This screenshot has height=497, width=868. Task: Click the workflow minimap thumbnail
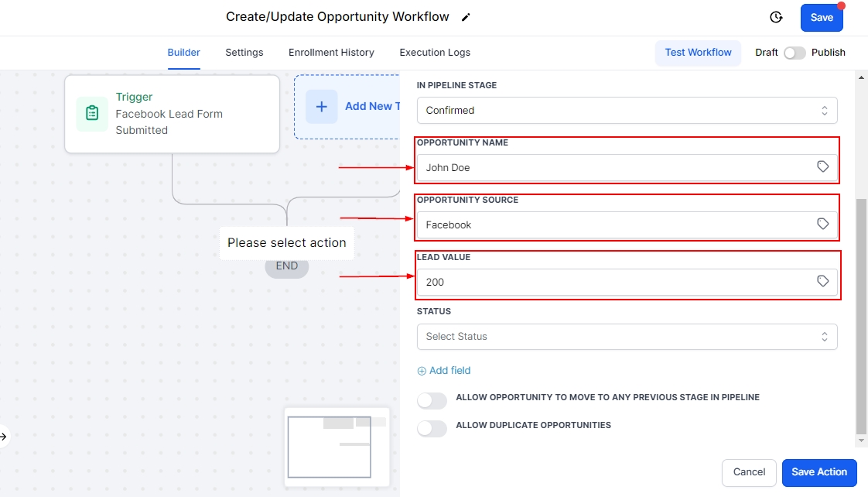335,446
